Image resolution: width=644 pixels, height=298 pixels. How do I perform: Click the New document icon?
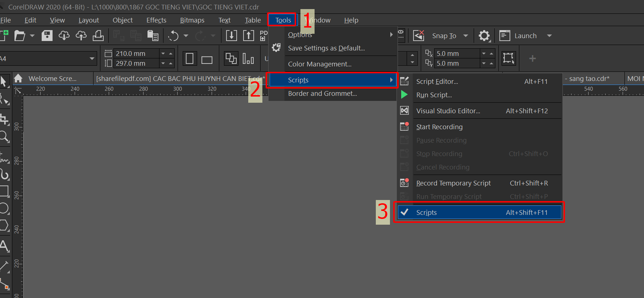click(x=4, y=36)
